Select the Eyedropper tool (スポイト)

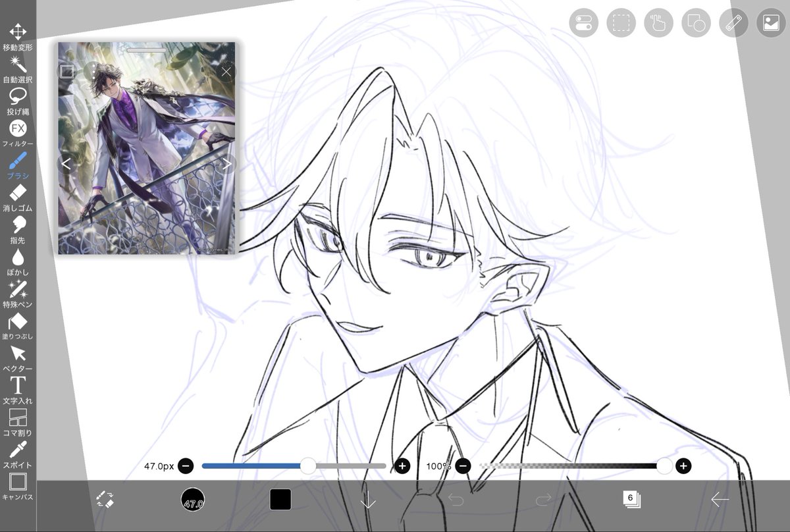(x=18, y=454)
